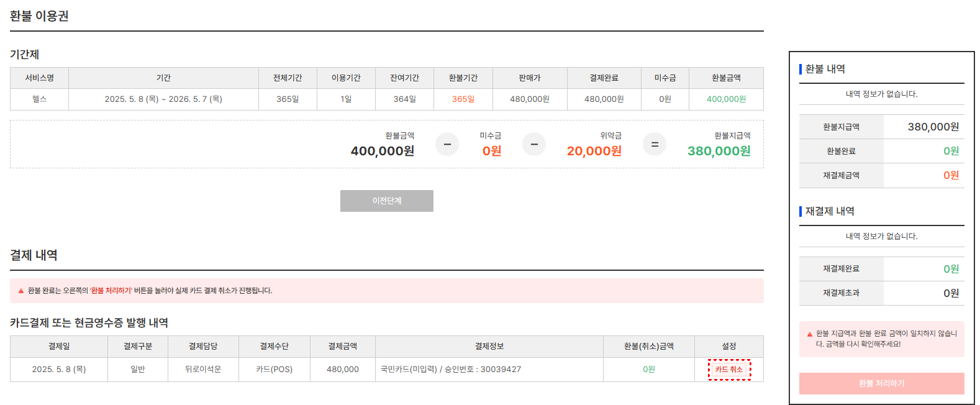Click the minus icon between 환불금액 and 미수금
This screenshot has width=980, height=405.
click(447, 144)
